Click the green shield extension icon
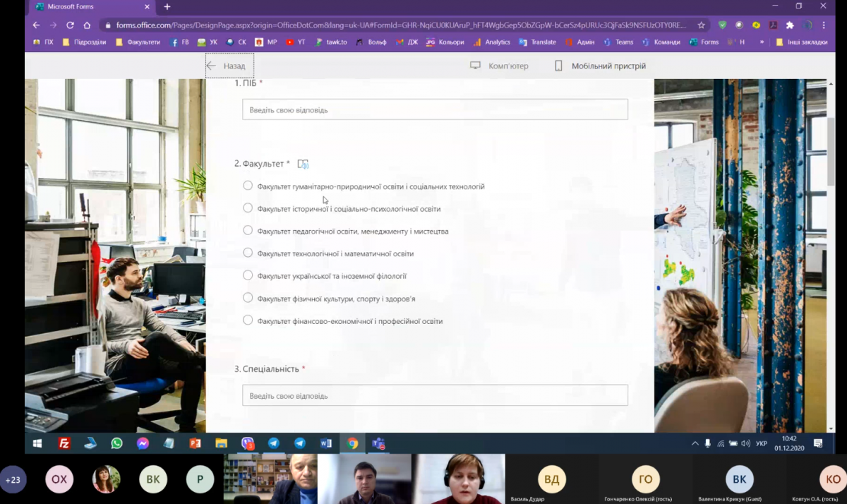 pos(722,25)
